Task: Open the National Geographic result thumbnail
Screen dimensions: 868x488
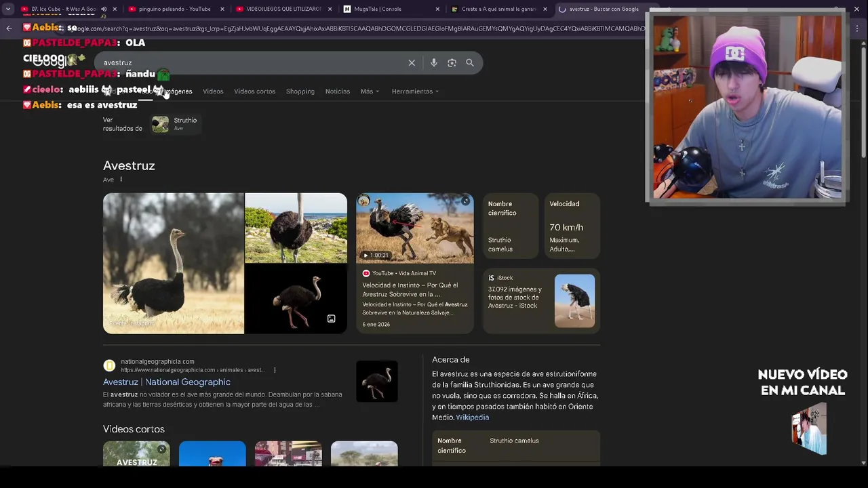Action: point(377,381)
